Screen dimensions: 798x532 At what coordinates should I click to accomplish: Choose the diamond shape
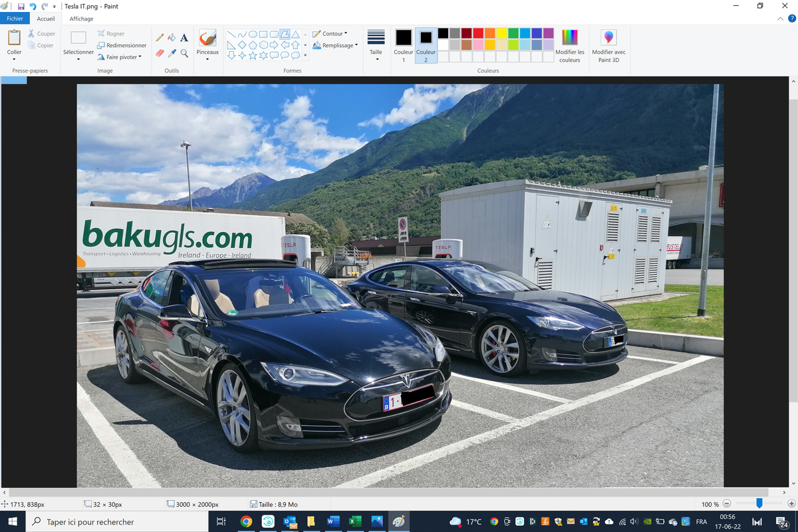coord(242,45)
